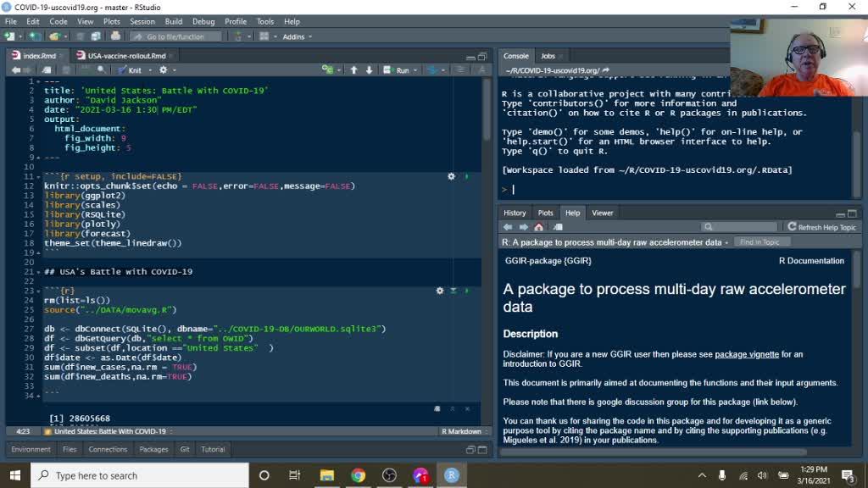Open File Explorer from the taskbar
The width and height of the screenshot is (868, 488).
(x=326, y=475)
